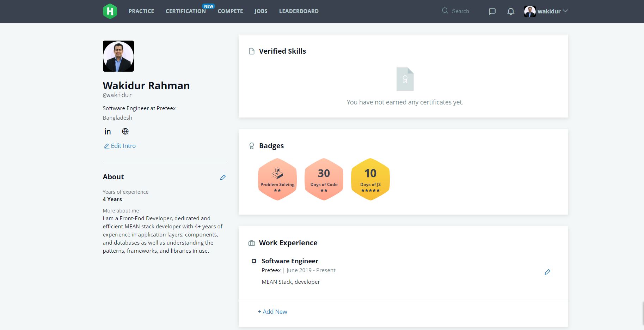
Task: Open the Practice menu
Action: (141, 11)
